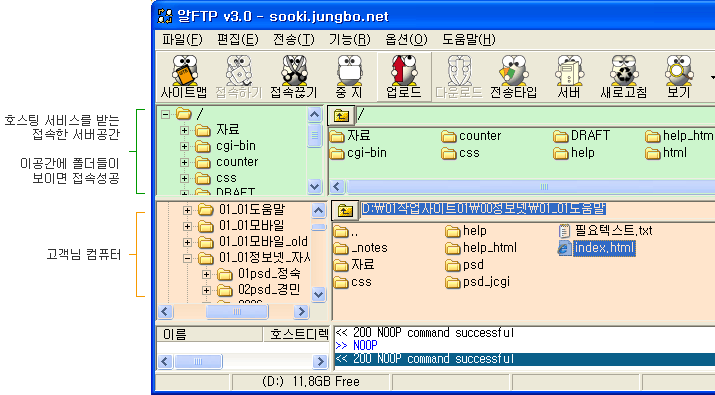Select the 필요텍스트.txt file
715x395 pixels.
pos(606,231)
